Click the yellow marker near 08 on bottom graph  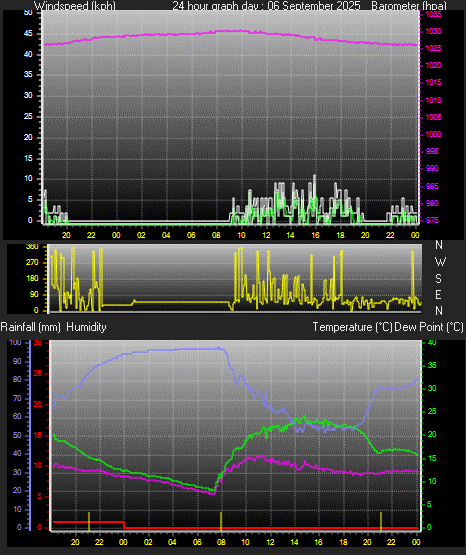click(x=221, y=521)
